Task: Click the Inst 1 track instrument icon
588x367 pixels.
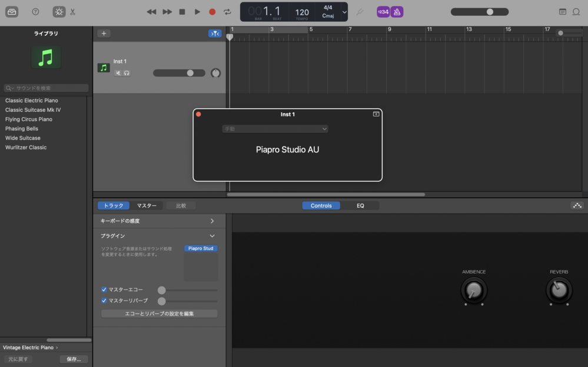Action: tap(104, 68)
